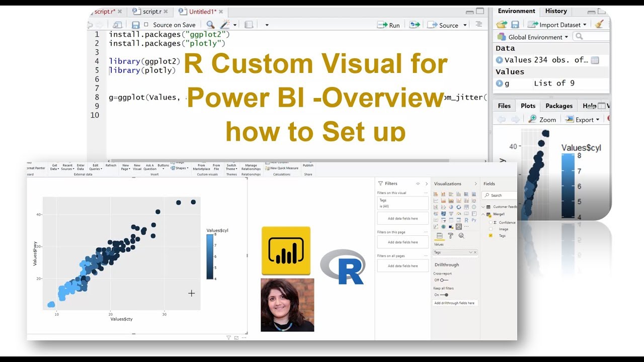Toggle Filters pane visibility eye icon

(418, 184)
